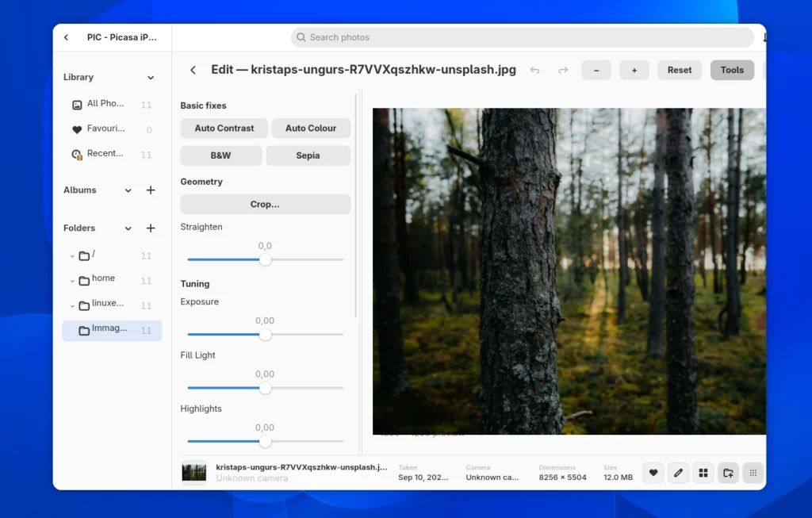Redo the edit with the redo arrow
This screenshot has height=518, width=812.
(x=563, y=70)
